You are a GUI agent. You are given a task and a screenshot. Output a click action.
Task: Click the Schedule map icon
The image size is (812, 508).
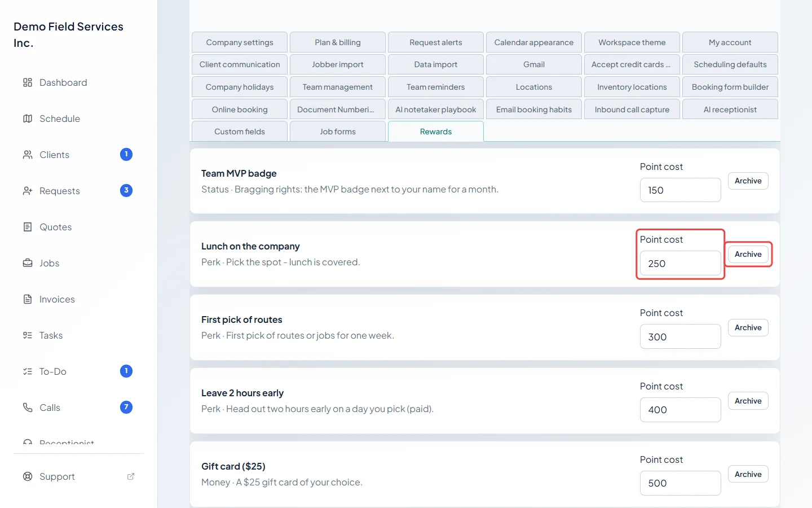pos(28,119)
